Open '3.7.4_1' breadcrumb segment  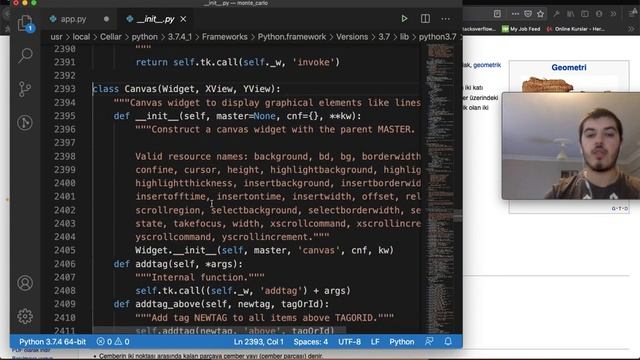pyautogui.click(x=180, y=37)
